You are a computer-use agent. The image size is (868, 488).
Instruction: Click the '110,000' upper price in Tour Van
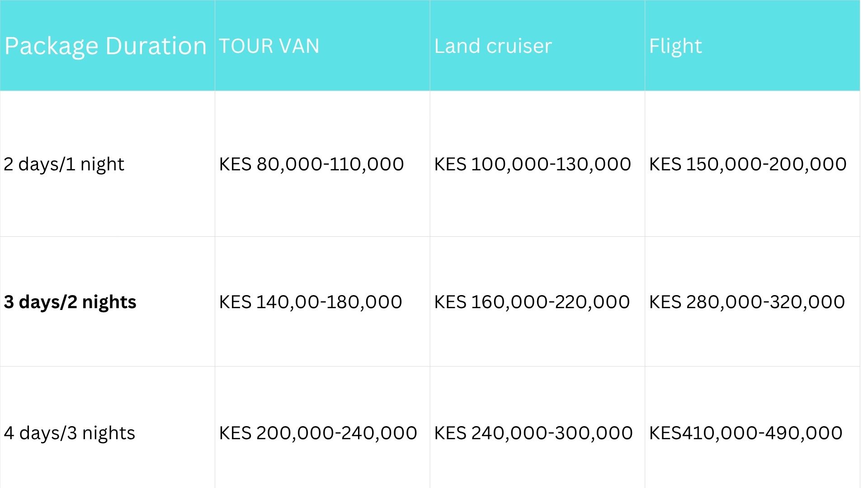[x=367, y=164]
